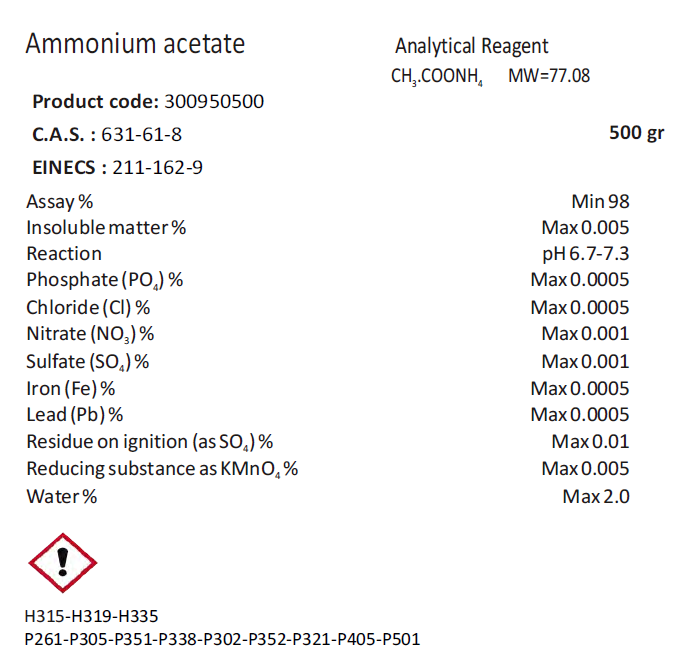Click the Max 2.0 water value
The image size is (688, 664).
click(596, 496)
